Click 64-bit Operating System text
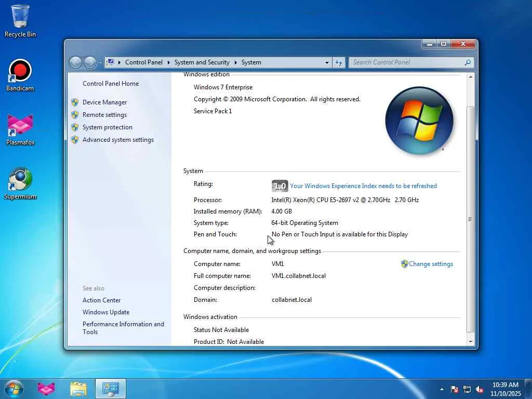This screenshot has height=399, width=532. [304, 223]
